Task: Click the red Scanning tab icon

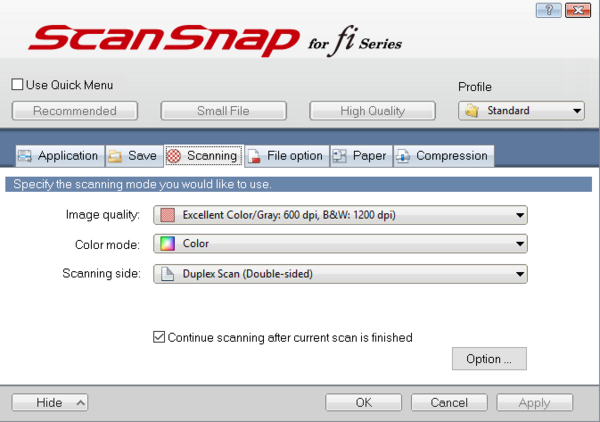Action: pyautogui.click(x=174, y=156)
